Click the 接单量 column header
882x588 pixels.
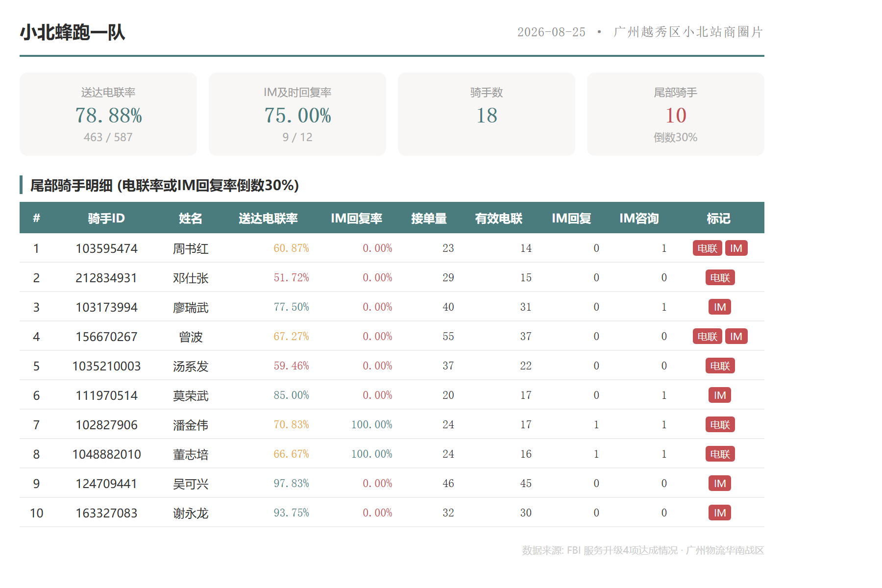coord(429,218)
